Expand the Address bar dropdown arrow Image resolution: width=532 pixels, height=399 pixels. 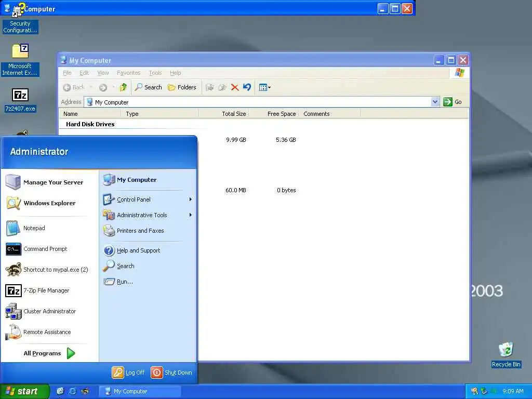pyautogui.click(x=435, y=102)
